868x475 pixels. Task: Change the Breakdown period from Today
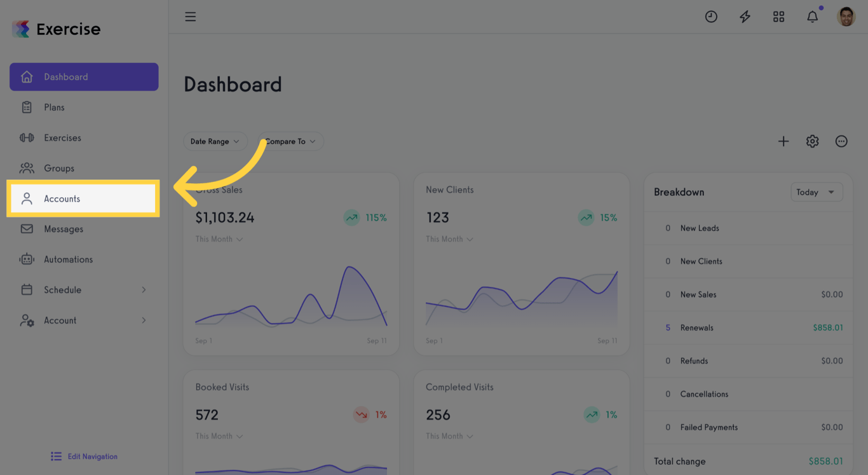[x=817, y=192]
